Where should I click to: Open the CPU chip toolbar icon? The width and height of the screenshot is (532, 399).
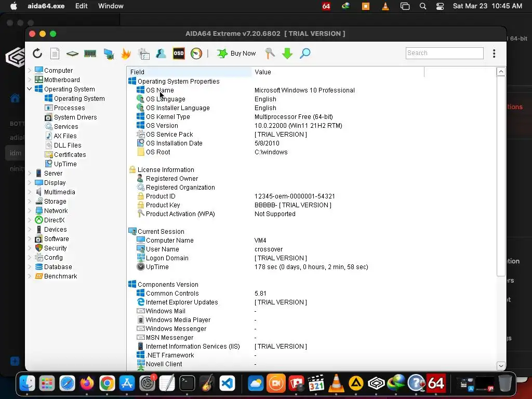(72, 54)
